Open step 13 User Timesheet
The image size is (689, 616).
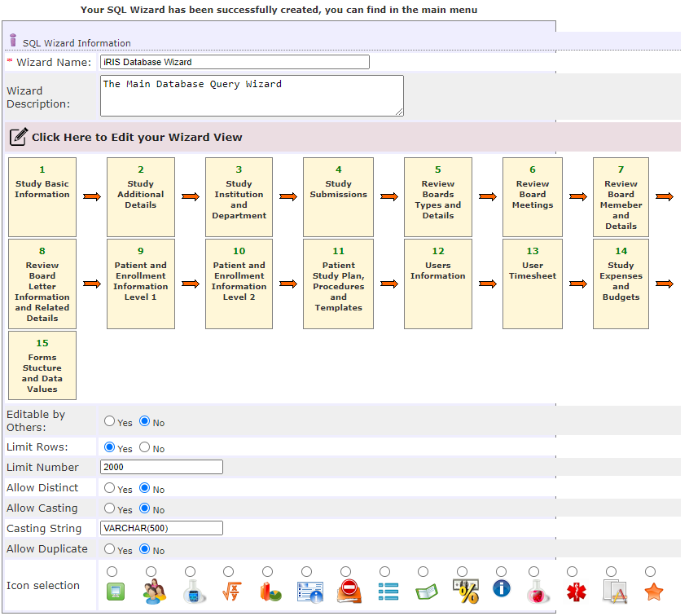(x=533, y=284)
